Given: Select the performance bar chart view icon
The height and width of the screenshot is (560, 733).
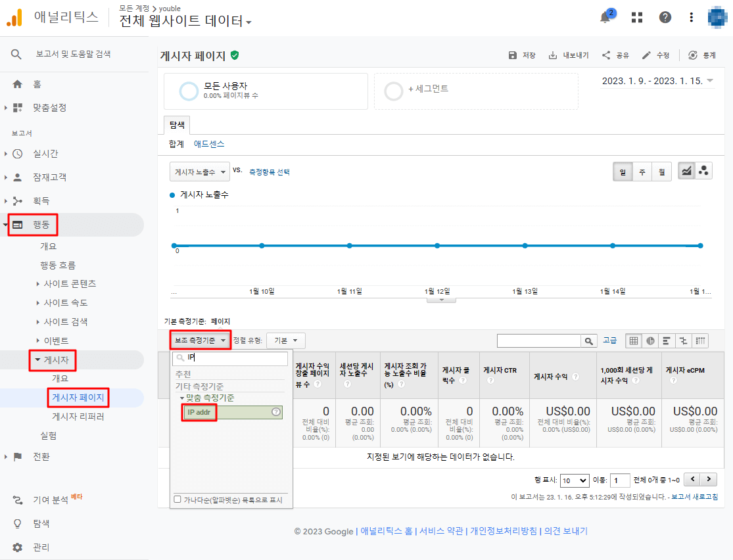Looking at the screenshot, I should pos(667,340).
